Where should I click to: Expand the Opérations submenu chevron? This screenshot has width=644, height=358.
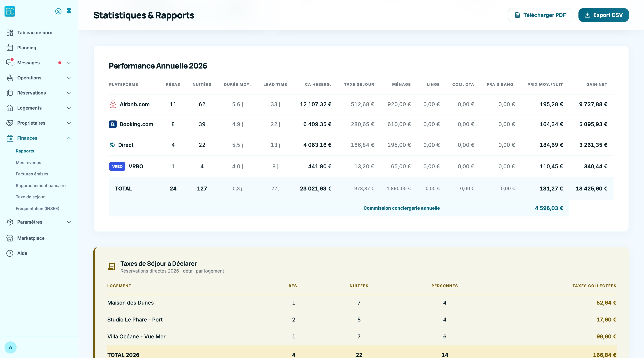[69, 78]
